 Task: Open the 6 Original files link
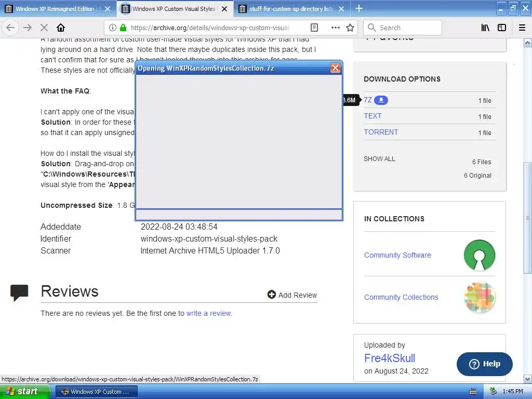[477, 176]
